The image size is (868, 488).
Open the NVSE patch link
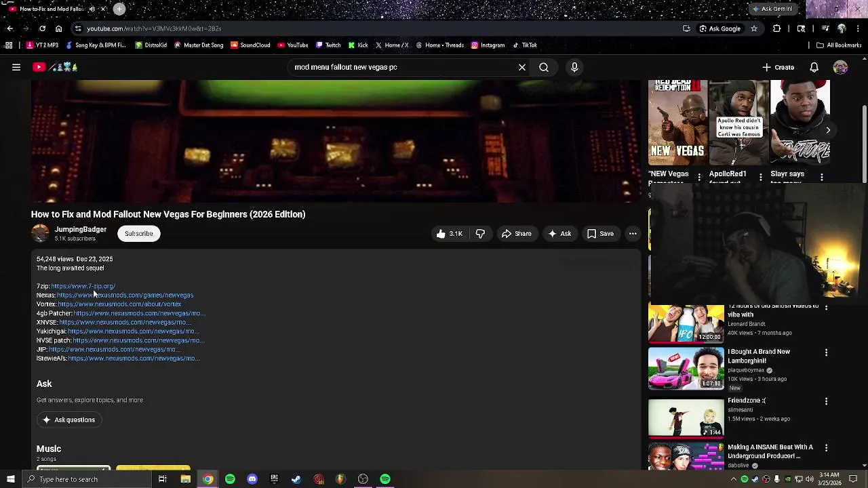138,340
